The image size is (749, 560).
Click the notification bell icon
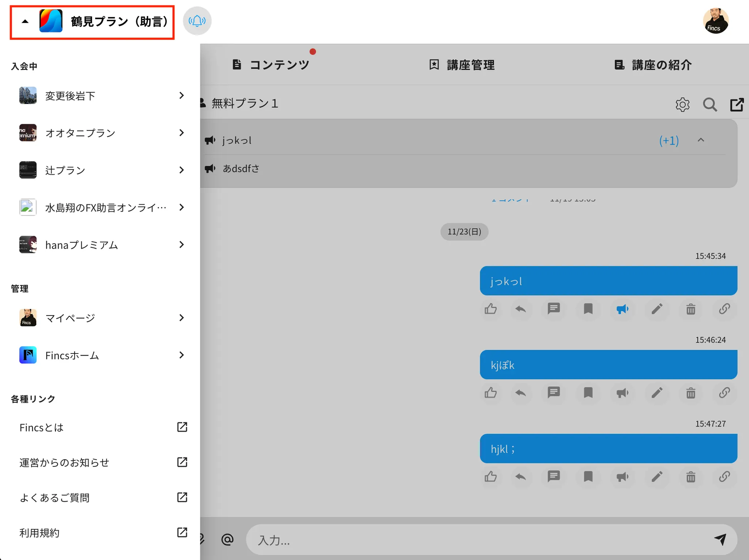197,21
